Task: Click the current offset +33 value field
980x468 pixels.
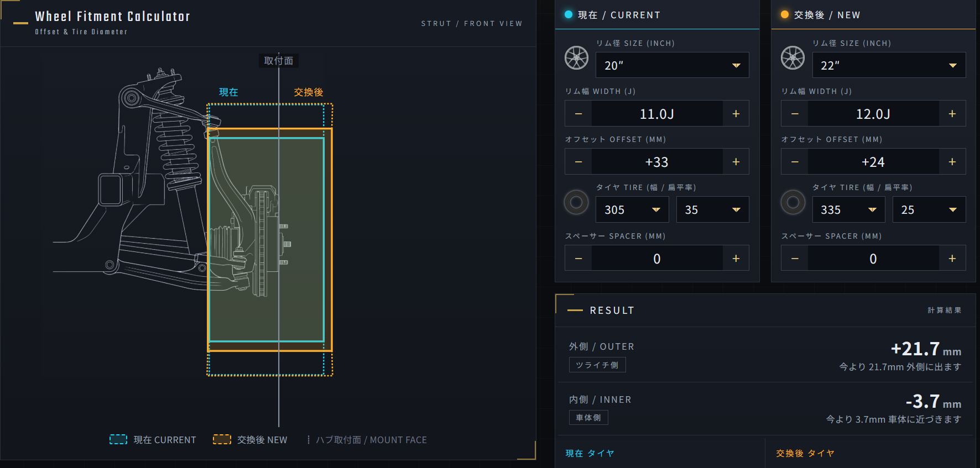Action: 657,162
